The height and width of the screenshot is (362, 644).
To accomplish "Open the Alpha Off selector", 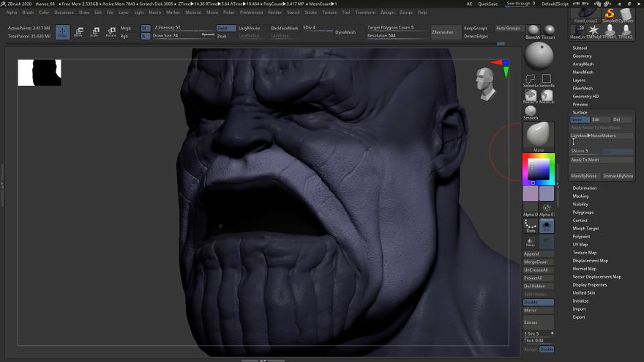I will [531, 210].
